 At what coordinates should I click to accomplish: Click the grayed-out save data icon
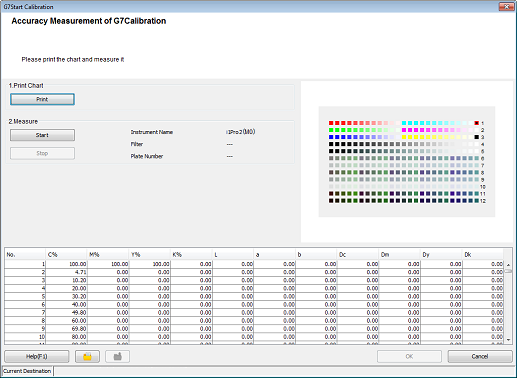click(x=117, y=356)
